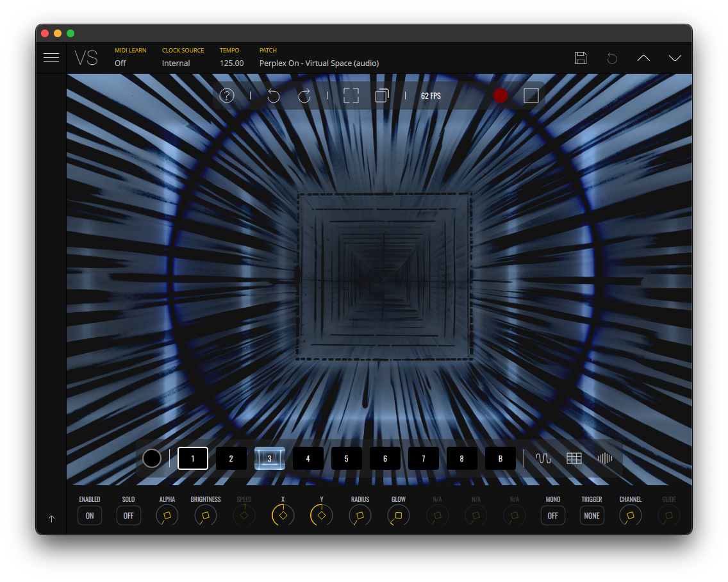Image resolution: width=728 pixels, height=582 pixels.
Task: Open the grid matrix view icon
Action: 574,458
